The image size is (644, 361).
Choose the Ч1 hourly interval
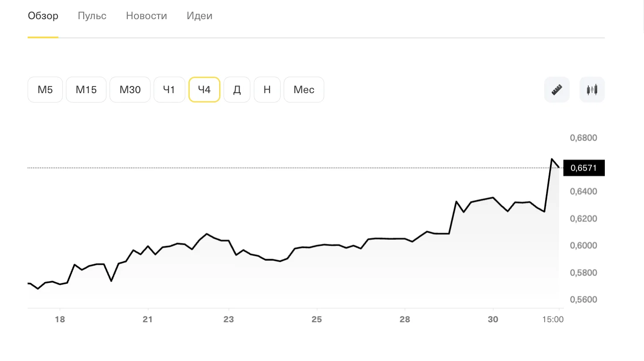click(x=169, y=90)
